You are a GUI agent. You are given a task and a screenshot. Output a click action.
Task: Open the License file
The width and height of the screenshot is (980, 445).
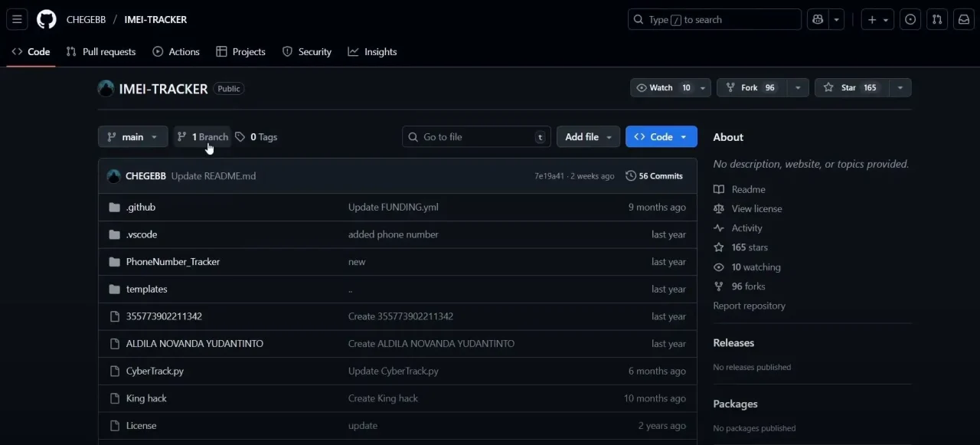pyautogui.click(x=141, y=425)
